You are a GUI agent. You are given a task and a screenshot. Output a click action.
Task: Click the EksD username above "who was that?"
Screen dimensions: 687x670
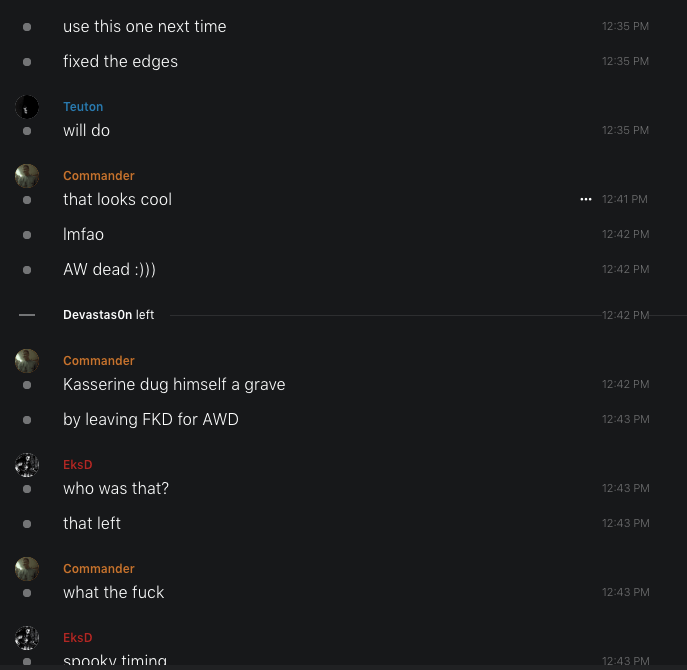[x=78, y=465]
